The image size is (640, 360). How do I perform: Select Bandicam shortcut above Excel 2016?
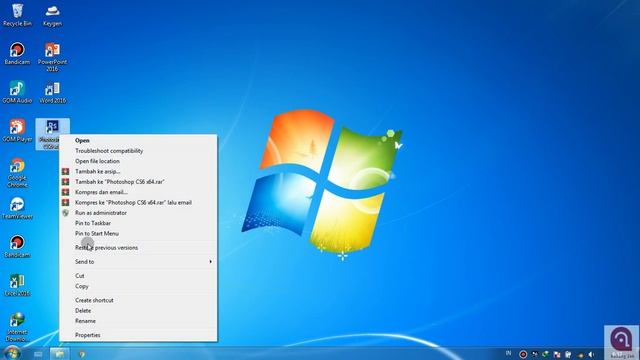17,246
